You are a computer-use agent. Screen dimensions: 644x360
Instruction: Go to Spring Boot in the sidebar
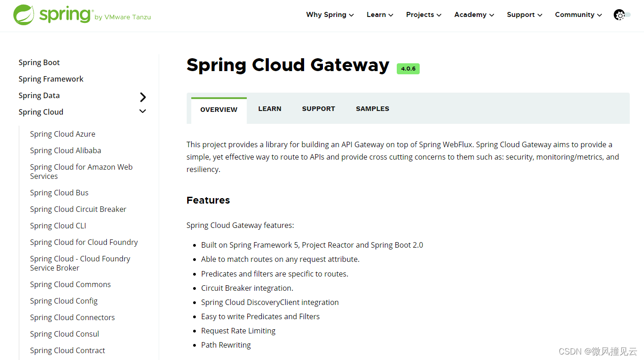[39, 62]
